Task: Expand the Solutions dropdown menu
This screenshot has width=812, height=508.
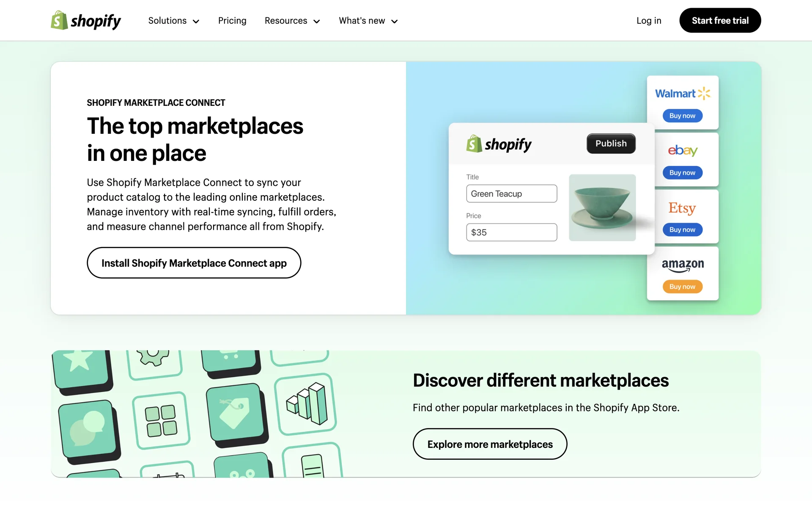Action: (x=173, y=21)
